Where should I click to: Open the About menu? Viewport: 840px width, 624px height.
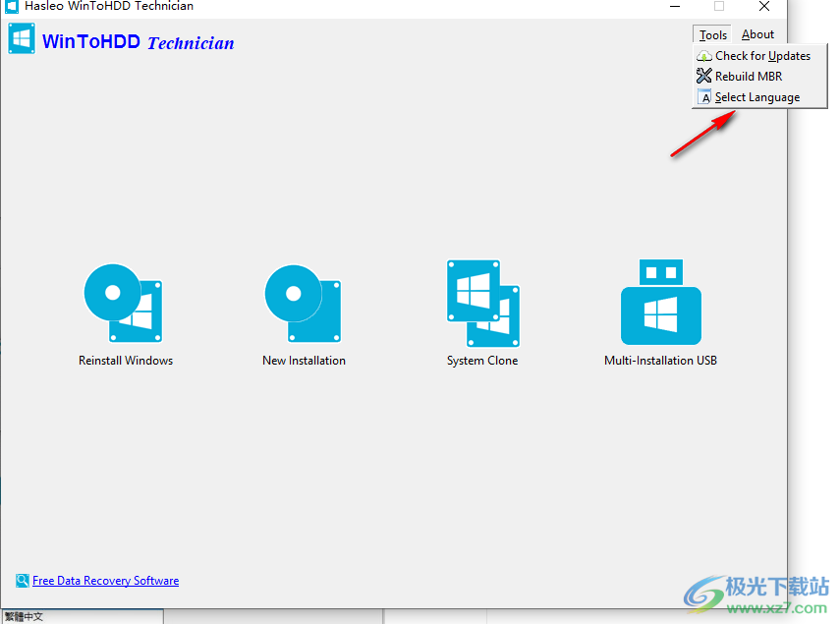757,34
